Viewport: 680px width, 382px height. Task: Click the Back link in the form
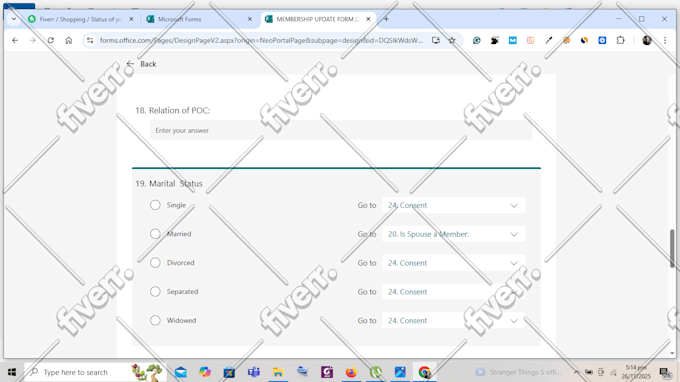pos(141,64)
